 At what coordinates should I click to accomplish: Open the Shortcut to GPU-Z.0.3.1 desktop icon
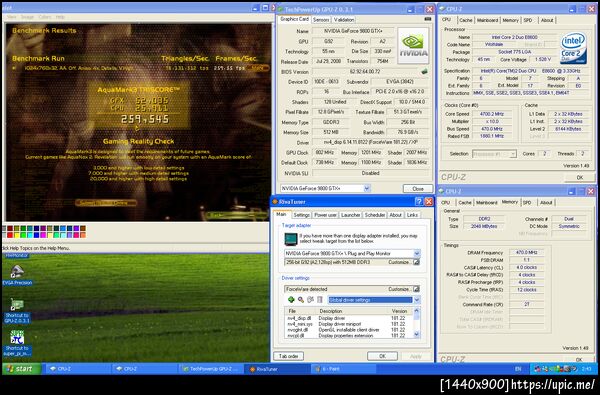point(17,310)
